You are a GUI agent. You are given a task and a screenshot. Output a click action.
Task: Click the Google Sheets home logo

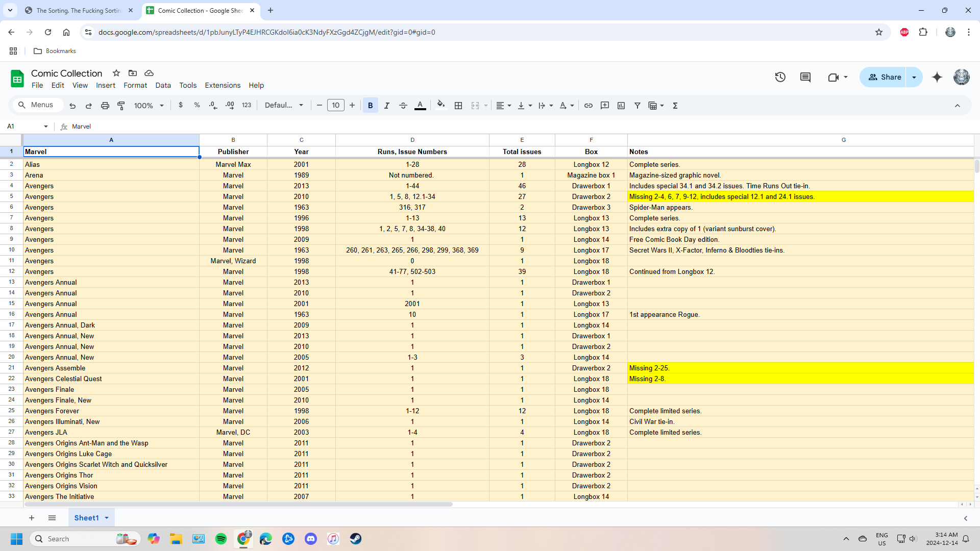tap(17, 79)
